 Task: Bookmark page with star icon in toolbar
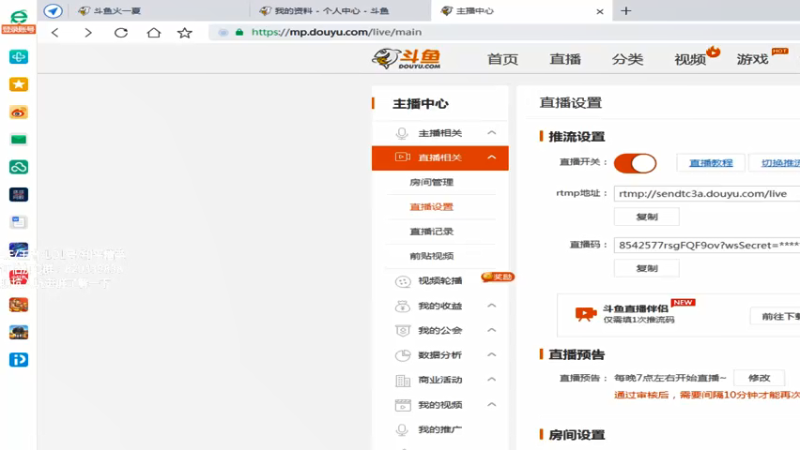coord(185,33)
